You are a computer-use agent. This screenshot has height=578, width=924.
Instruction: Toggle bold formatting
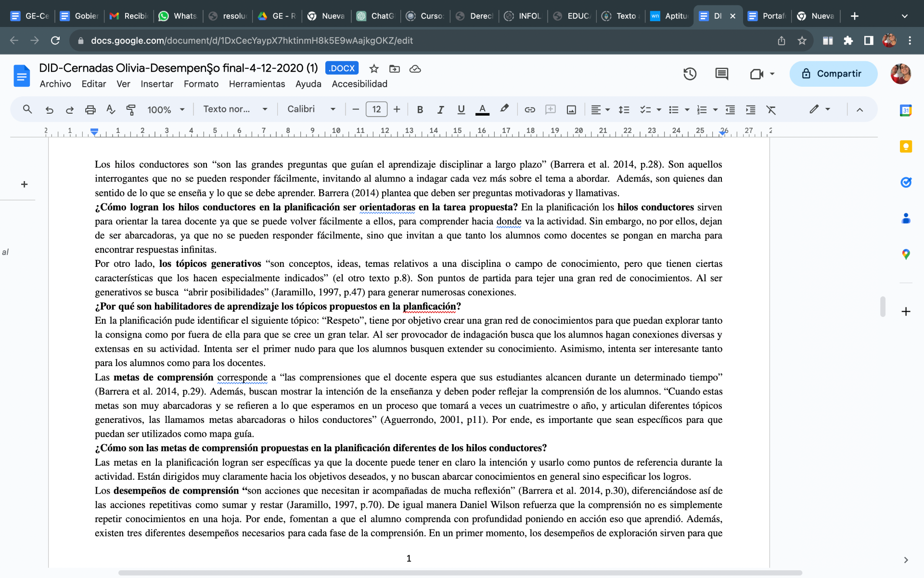(420, 110)
